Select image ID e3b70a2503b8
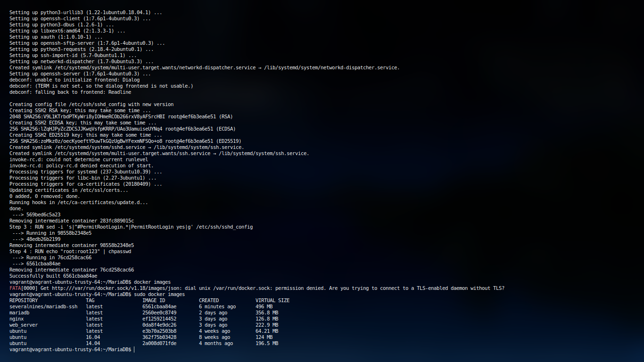The image size is (644, 362). [x=159, y=331]
